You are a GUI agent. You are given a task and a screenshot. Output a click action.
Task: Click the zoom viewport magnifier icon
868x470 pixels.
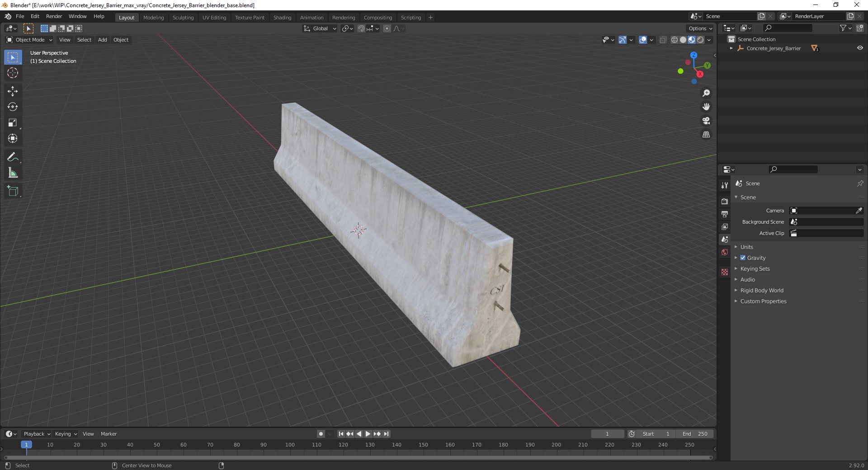[x=706, y=93]
